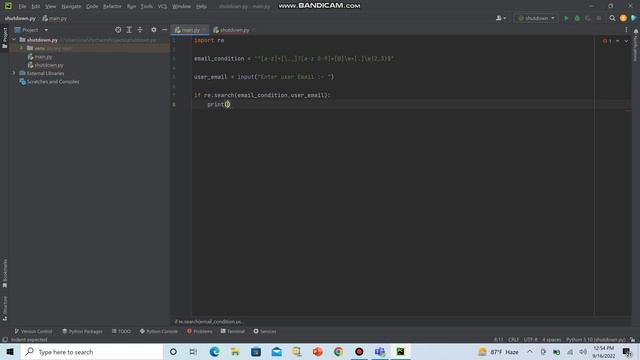Open the Terminal tool window
This screenshot has width=640, height=360.
pyautogui.click(x=233, y=331)
